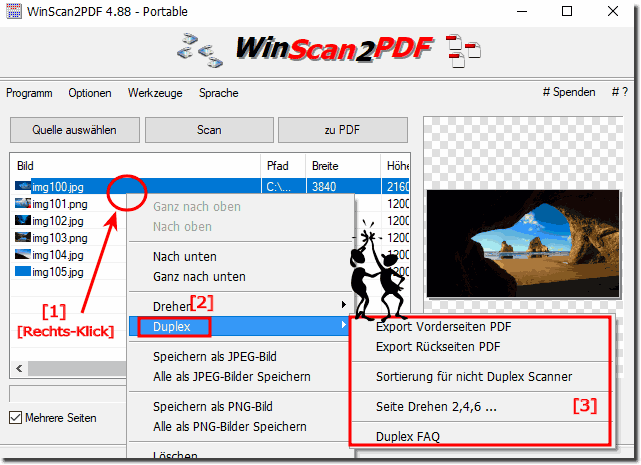Expand the Drehen submenu arrow
This screenshot has height=465, width=641.
[x=343, y=305]
